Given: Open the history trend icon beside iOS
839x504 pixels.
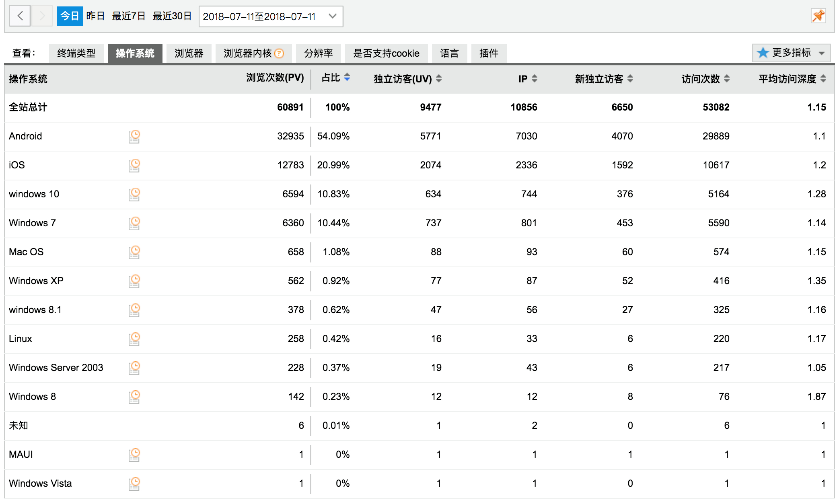Looking at the screenshot, I should click(x=134, y=165).
